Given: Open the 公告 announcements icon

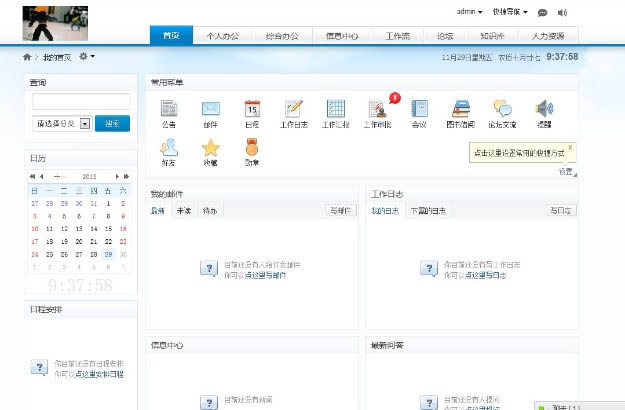Looking at the screenshot, I should pos(169,110).
